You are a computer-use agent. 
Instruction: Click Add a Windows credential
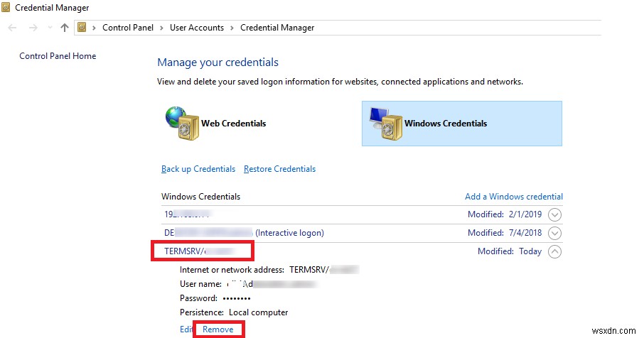(513, 197)
